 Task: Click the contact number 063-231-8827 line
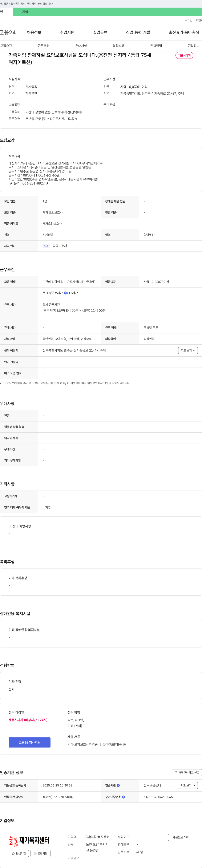pyautogui.click(x=29, y=183)
